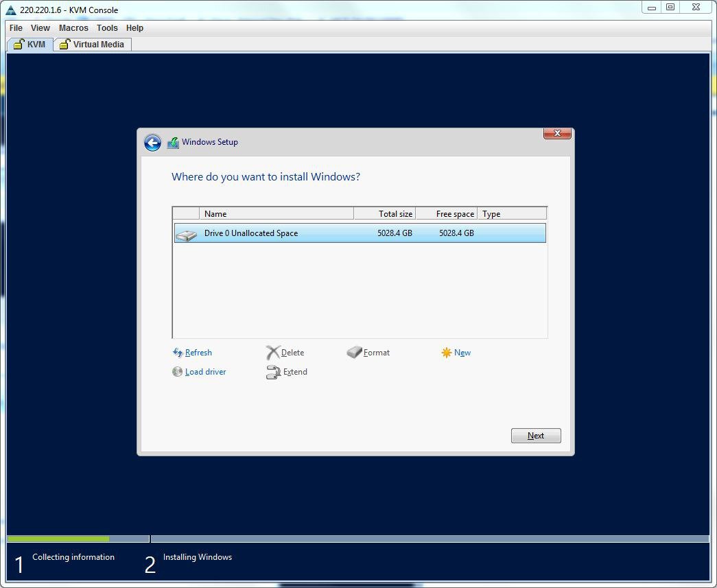Image resolution: width=717 pixels, height=588 pixels.
Task: Switch to the Virtual Media tab
Action: pos(93,45)
